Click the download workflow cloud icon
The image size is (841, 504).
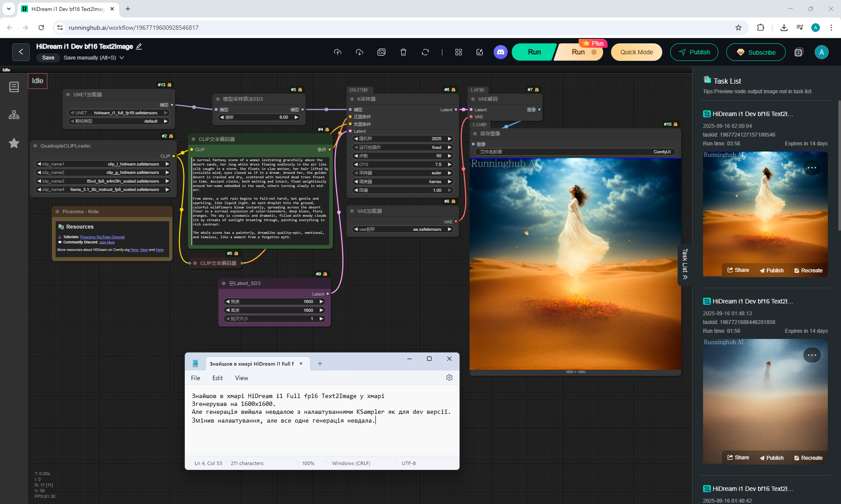[x=360, y=52]
